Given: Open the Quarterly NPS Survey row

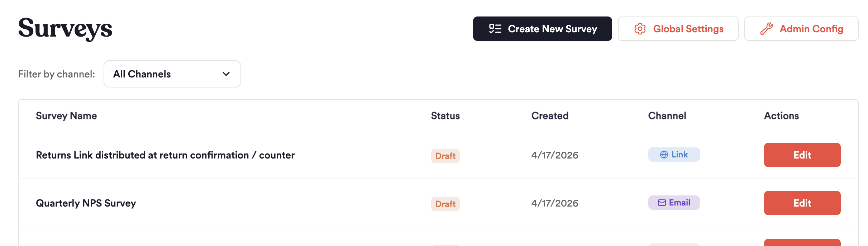Looking at the screenshot, I should (x=86, y=203).
